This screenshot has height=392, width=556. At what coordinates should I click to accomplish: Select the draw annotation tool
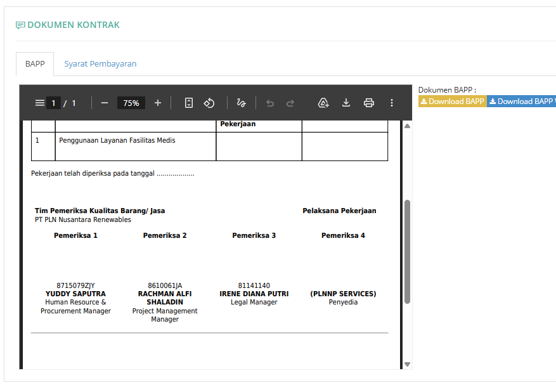241,103
